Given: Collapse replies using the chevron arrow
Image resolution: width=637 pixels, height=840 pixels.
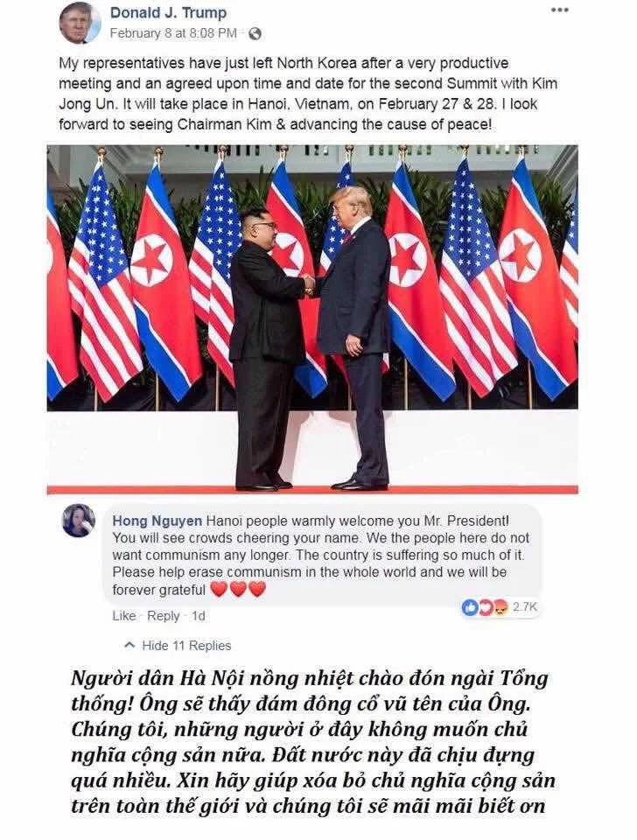Looking at the screenshot, I should [129, 645].
